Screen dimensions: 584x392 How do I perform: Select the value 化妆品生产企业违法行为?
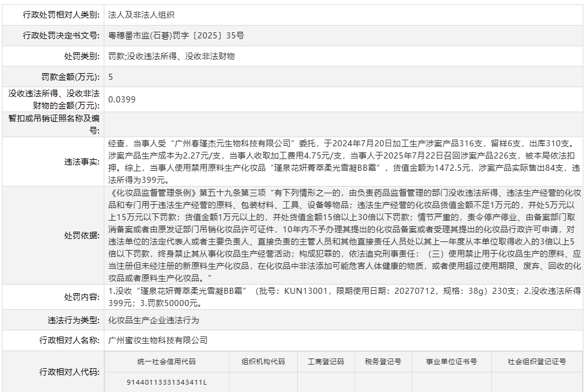tap(154, 320)
